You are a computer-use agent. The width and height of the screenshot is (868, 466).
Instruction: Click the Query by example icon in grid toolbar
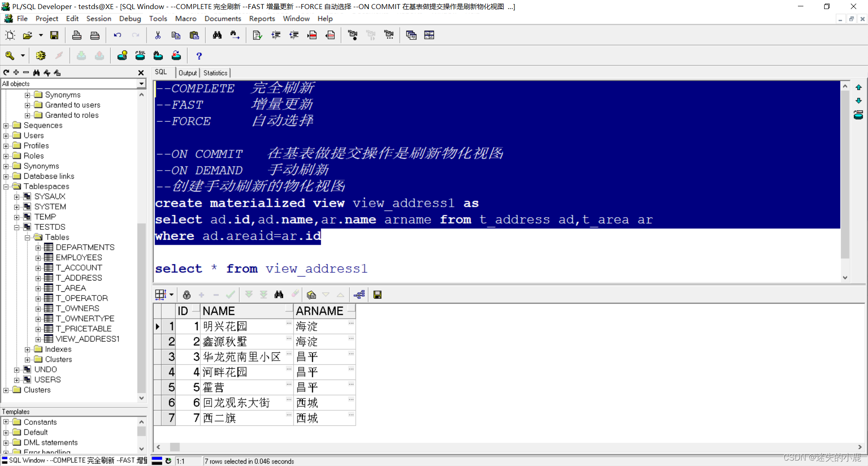click(311, 295)
